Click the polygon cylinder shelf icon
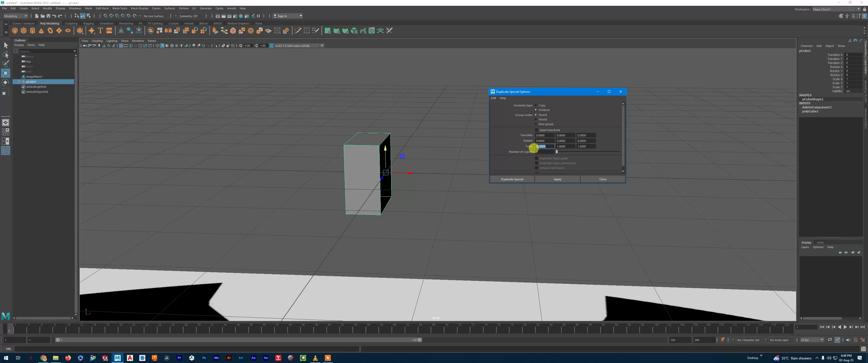868x363 pixels. click(x=32, y=31)
